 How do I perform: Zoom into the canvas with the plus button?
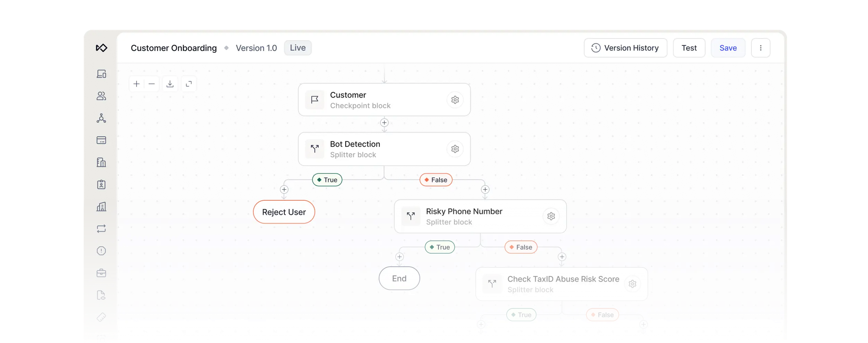coord(137,84)
